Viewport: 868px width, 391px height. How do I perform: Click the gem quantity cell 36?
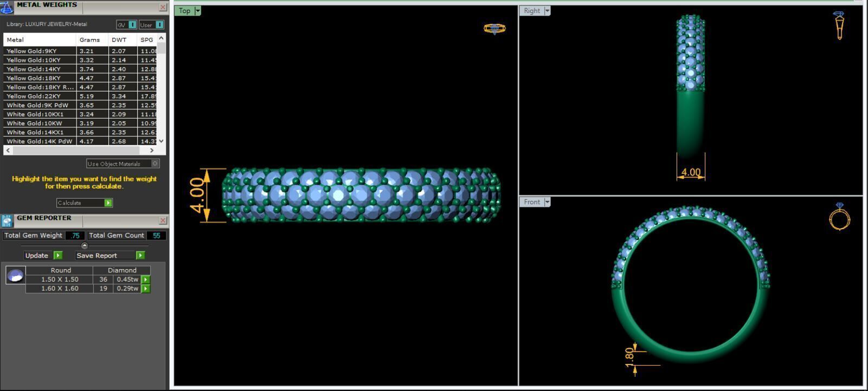pyautogui.click(x=103, y=279)
